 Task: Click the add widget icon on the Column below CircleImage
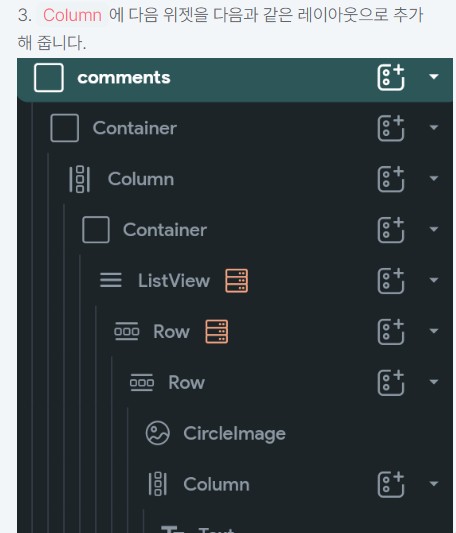391,484
